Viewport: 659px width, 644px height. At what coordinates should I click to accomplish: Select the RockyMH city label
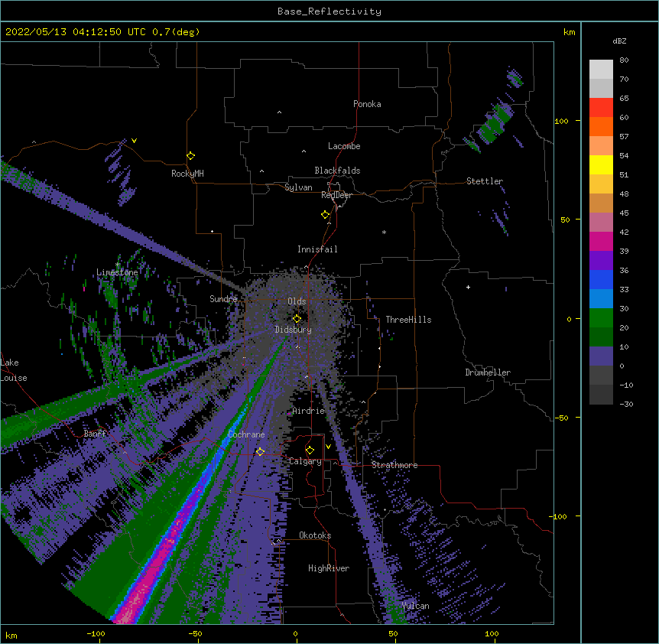click(x=187, y=174)
